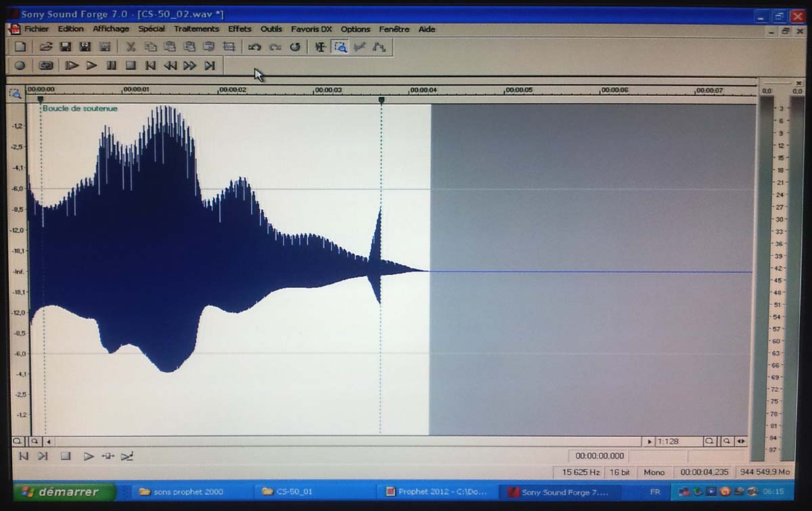Open the Fenêtre menu
Screen dimensions: 812x511
pos(394,29)
